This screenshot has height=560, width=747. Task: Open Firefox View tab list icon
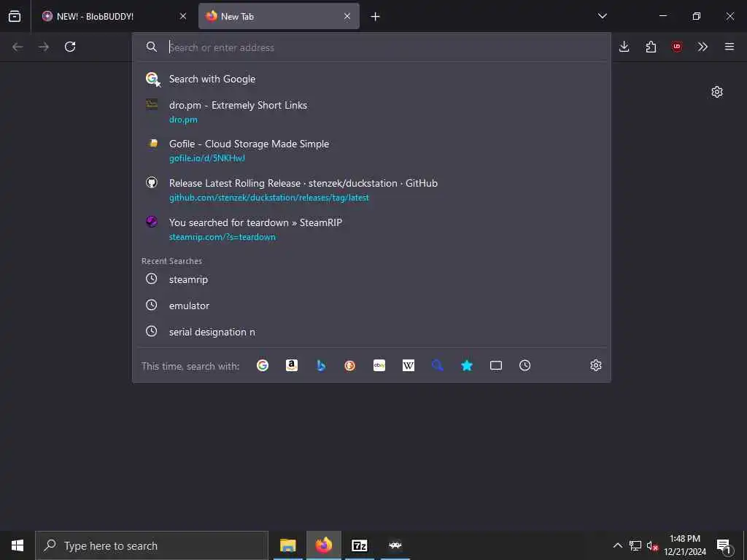[x=15, y=16]
